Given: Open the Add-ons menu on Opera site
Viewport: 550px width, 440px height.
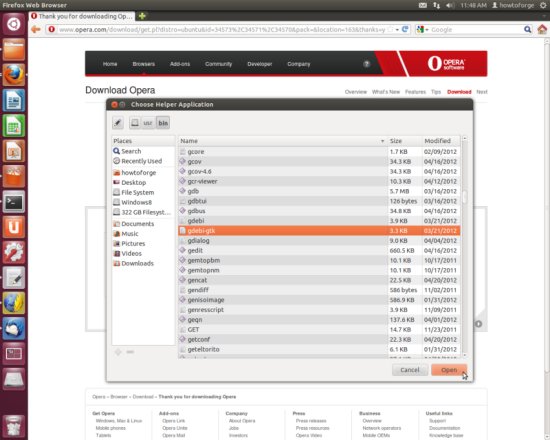Looking at the screenshot, I should (x=180, y=64).
